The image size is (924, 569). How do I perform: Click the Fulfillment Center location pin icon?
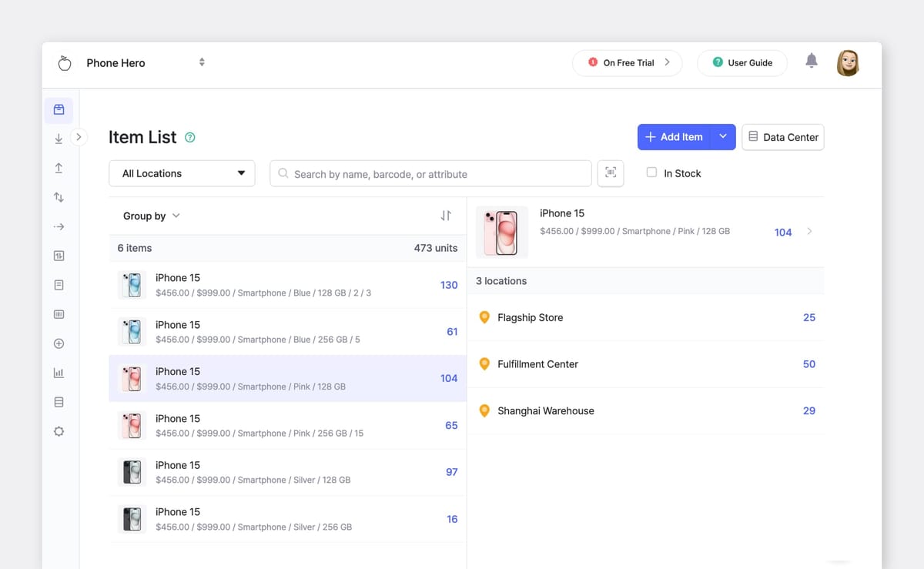pos(484,364)
